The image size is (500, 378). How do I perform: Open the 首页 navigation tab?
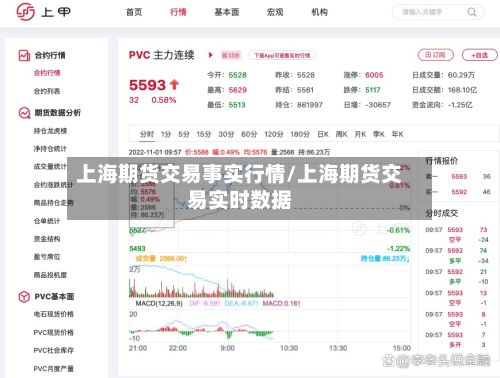[x=134, y=12]
